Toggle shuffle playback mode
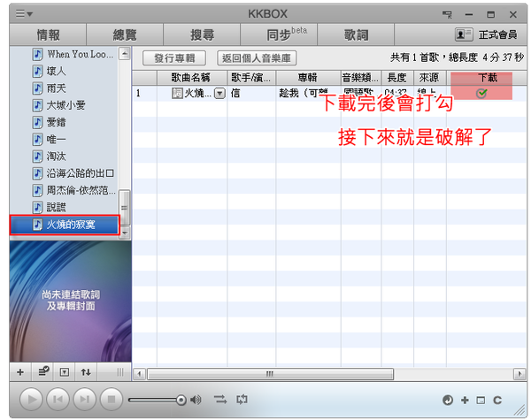 pyautogui.click(x=220, y=400)
